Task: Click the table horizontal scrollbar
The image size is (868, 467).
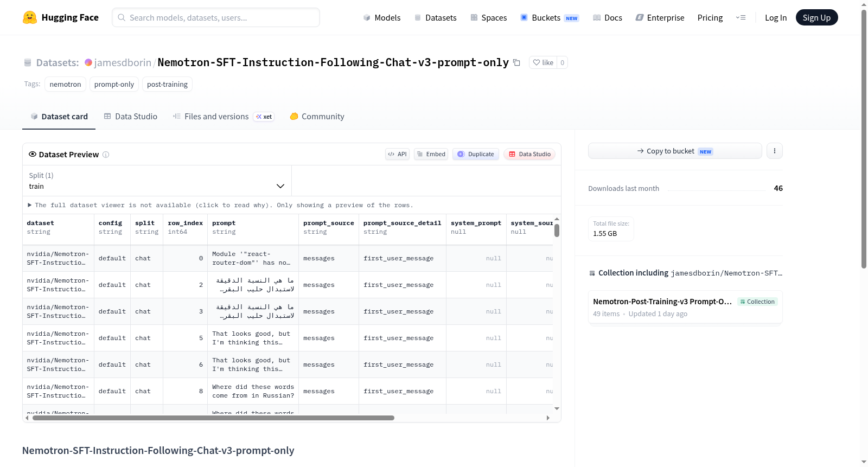Action: click(x=213, y=418)
